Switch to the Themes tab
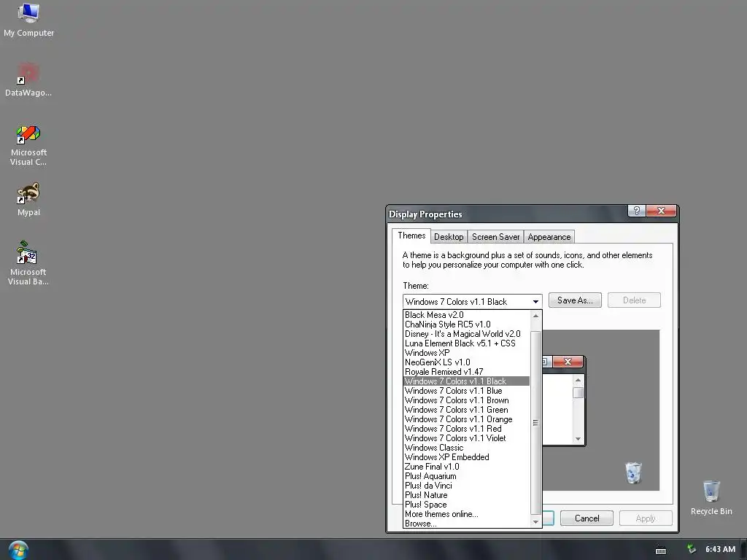 (411, 236)
